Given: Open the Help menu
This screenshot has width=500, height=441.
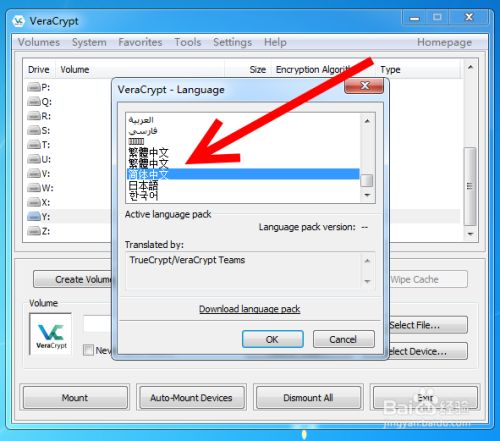Looking at the screenshot, I should coord(275,42).
